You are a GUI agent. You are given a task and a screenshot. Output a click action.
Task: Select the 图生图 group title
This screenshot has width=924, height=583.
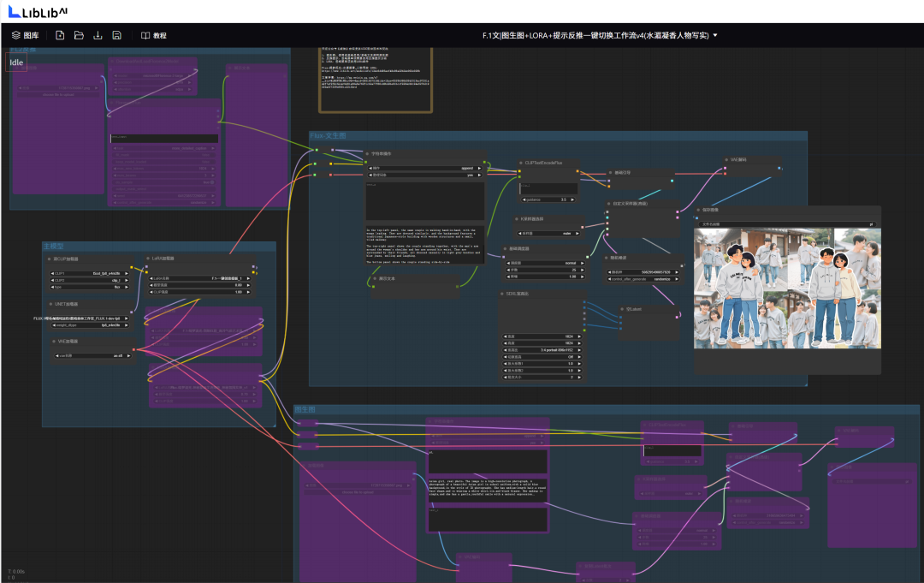(305, 409)
